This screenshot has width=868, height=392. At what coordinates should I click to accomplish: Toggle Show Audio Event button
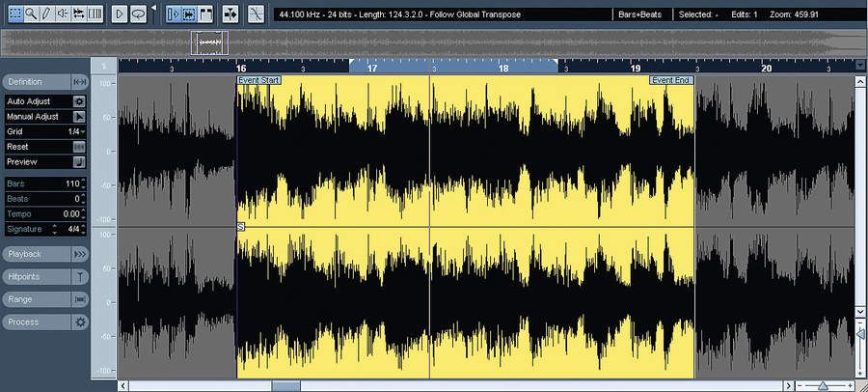pyautogui.click(x=189, y=14)
